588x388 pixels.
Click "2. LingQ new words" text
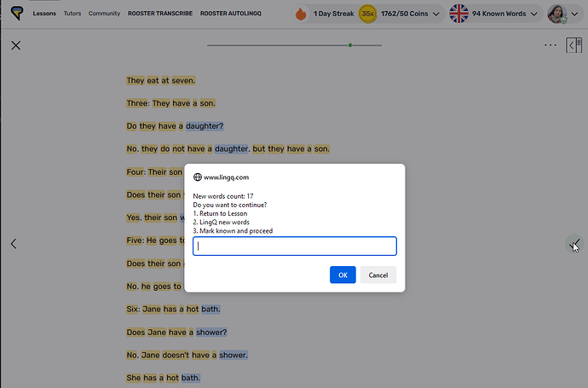click(222, 223)
